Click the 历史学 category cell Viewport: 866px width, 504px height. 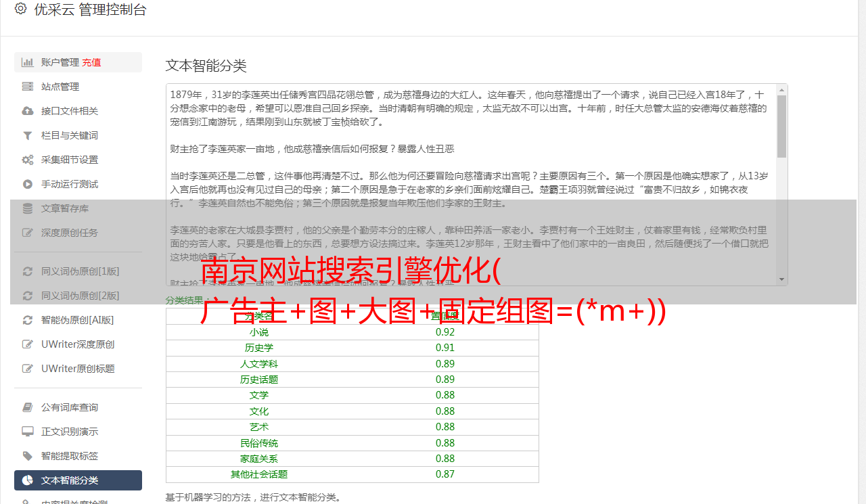point(259,348)
